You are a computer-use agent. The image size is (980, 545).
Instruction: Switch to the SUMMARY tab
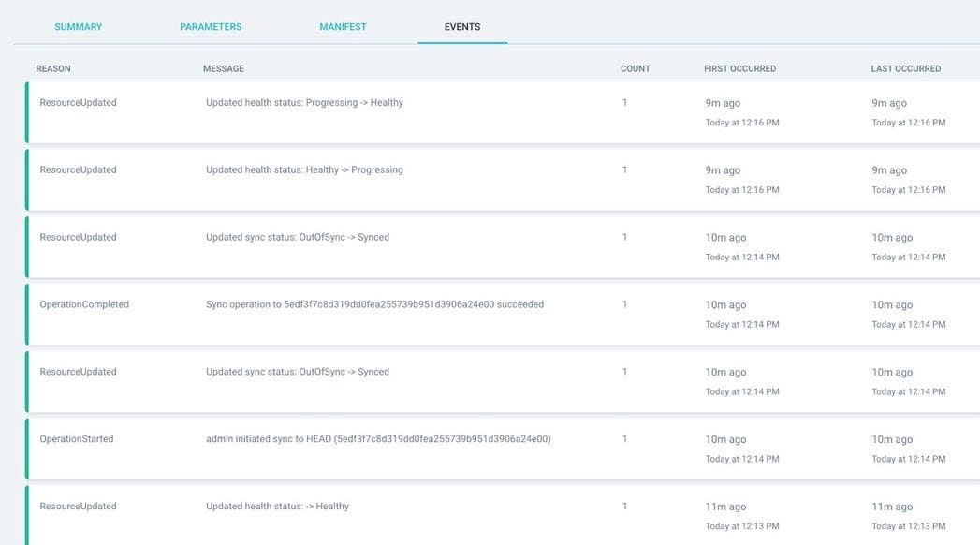[x=77, y=26]
